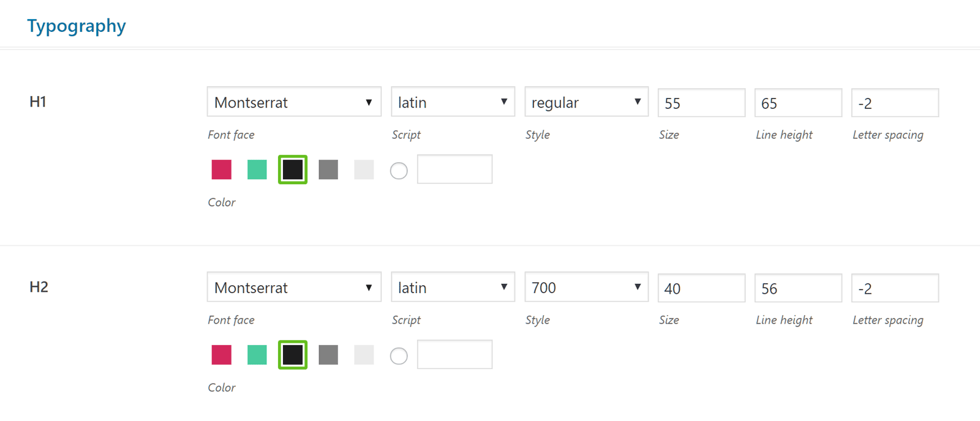Expand the H2 Font face Montserrat dropdown
This screenshot has height=421, width=980.
tap(294, 288)
